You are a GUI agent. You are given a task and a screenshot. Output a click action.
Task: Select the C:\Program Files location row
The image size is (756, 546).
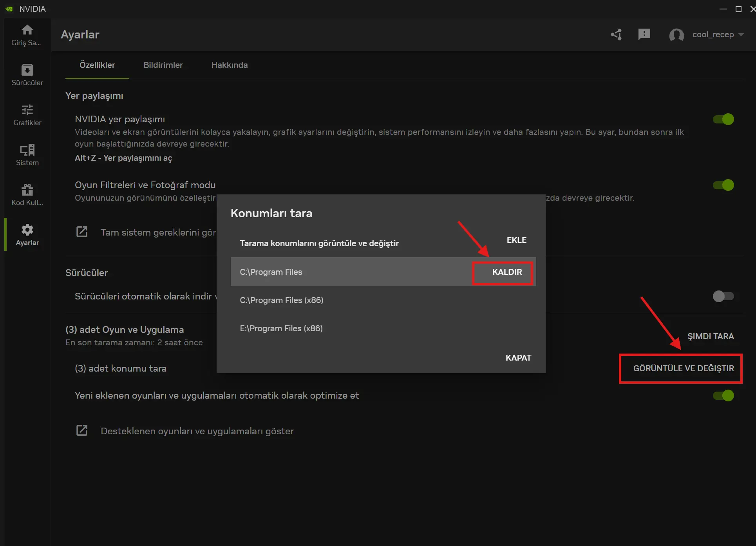click(x=383, y=272)
